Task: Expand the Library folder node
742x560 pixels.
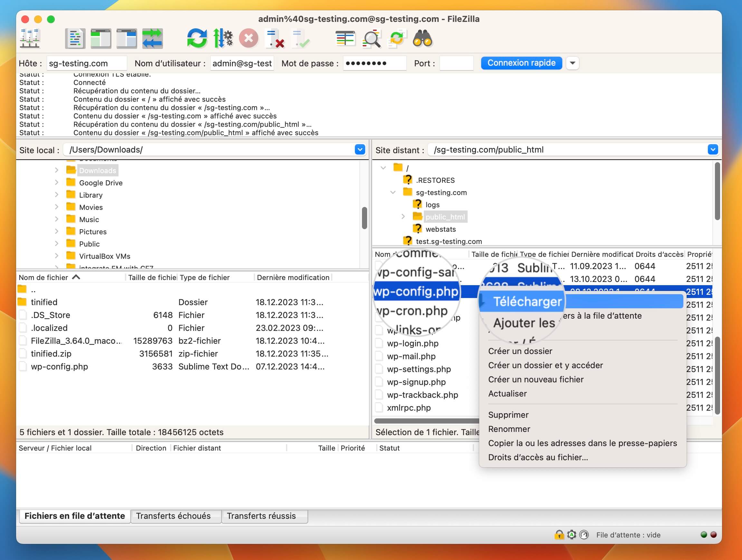Action: pos(57,195)
